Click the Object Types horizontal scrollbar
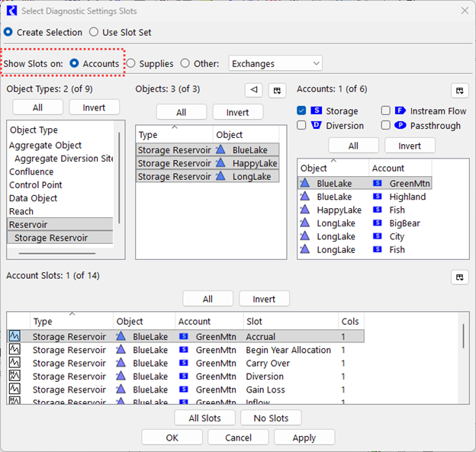This screenshot has width=476, height=452. [x=57, y=252]
